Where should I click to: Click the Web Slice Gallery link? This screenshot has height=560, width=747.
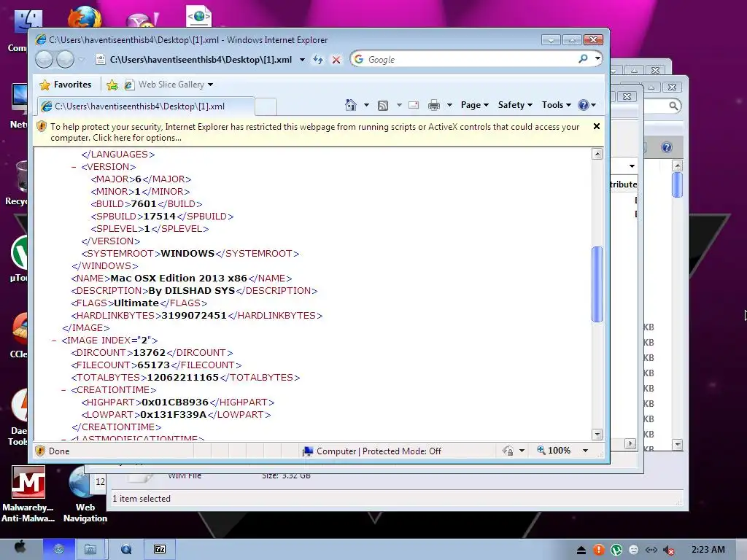[x=171, y=85]
